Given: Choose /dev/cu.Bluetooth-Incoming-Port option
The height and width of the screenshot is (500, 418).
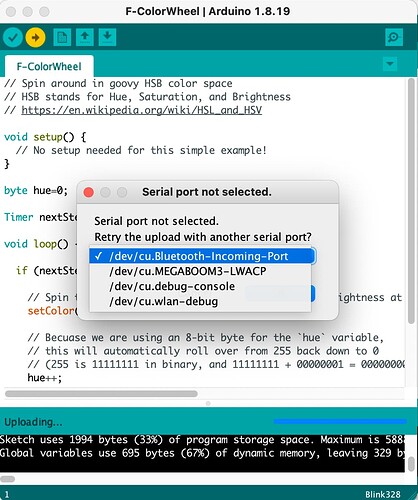Looking at the screenshot, I should pyautogui.click(x=200, y=256).
